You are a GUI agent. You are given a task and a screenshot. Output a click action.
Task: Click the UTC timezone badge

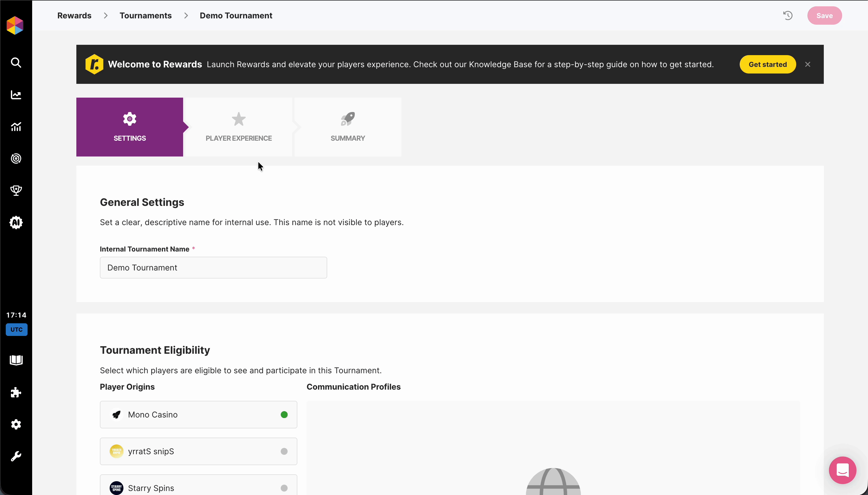click(16, 329)
